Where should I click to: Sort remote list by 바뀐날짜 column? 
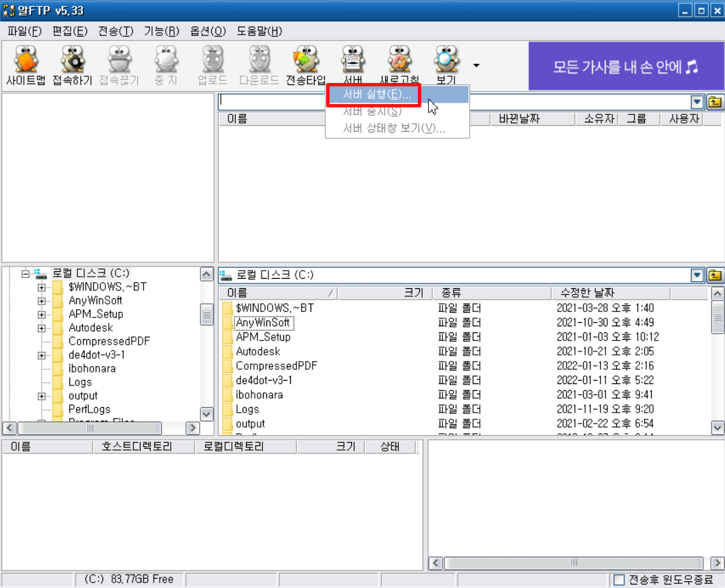(532, 119)
